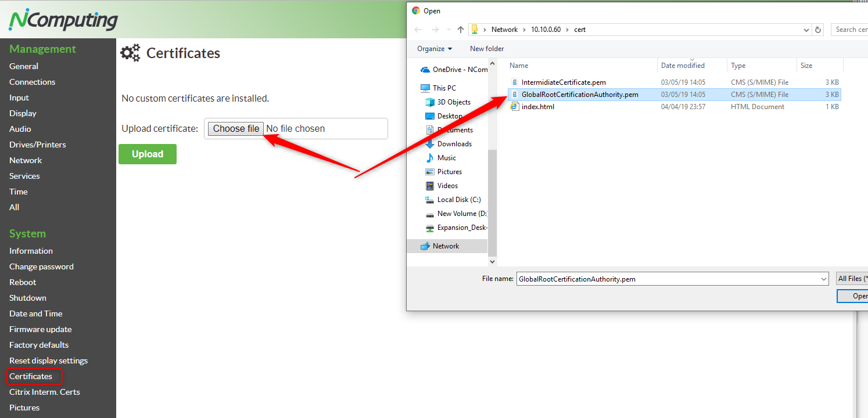Open Drives/Printers settings
Screen dimensions: 868x418
[x=38, y=145]
